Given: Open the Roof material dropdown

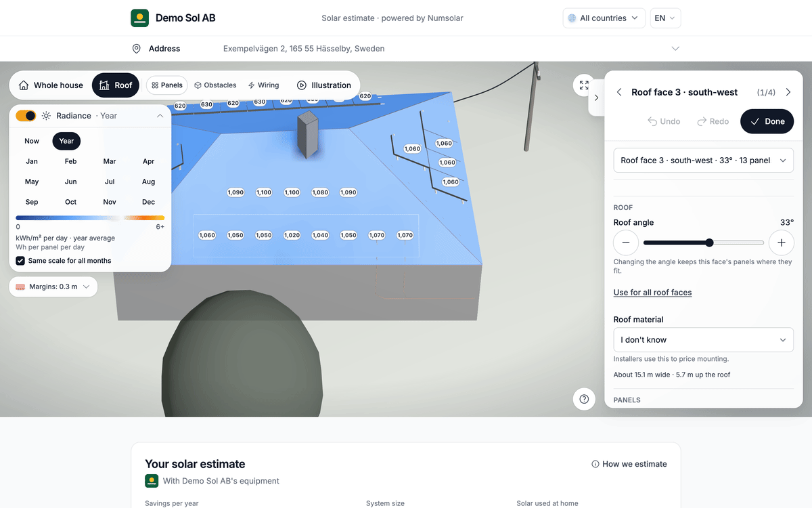Looking at the screenshot, I should 704,340.
